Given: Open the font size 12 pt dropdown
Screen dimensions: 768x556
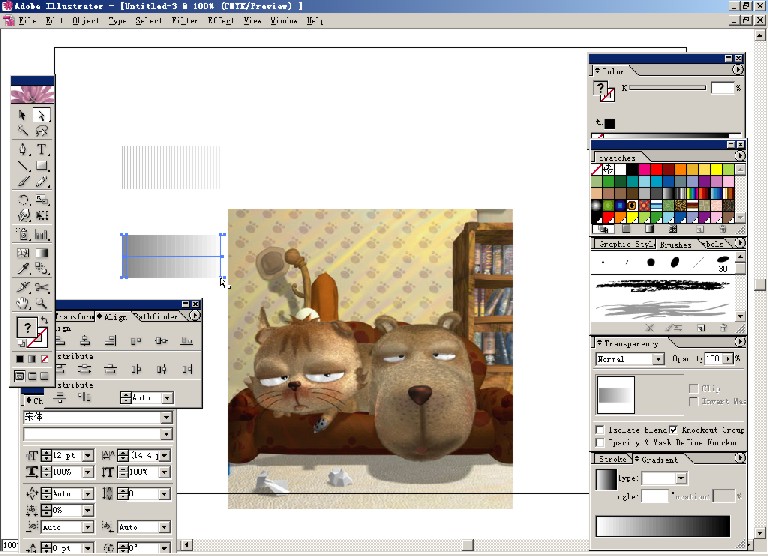Looking at the screenshot, I should click(x=88, y=456).
